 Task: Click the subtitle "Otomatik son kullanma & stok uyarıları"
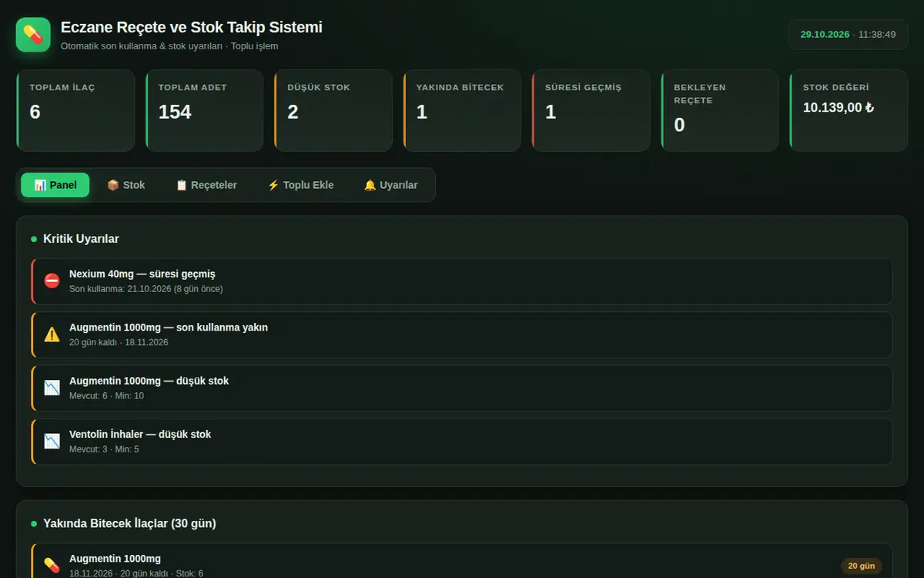(x=142, y=46)
